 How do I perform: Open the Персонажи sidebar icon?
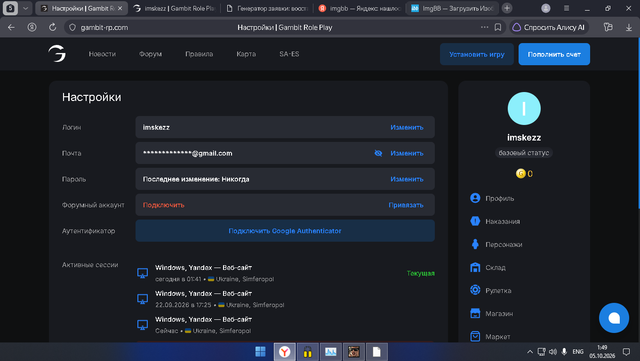click(475, 244)
